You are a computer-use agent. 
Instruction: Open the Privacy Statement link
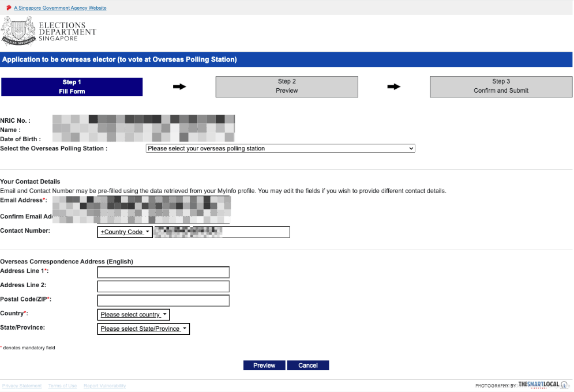tap(22, 386)
